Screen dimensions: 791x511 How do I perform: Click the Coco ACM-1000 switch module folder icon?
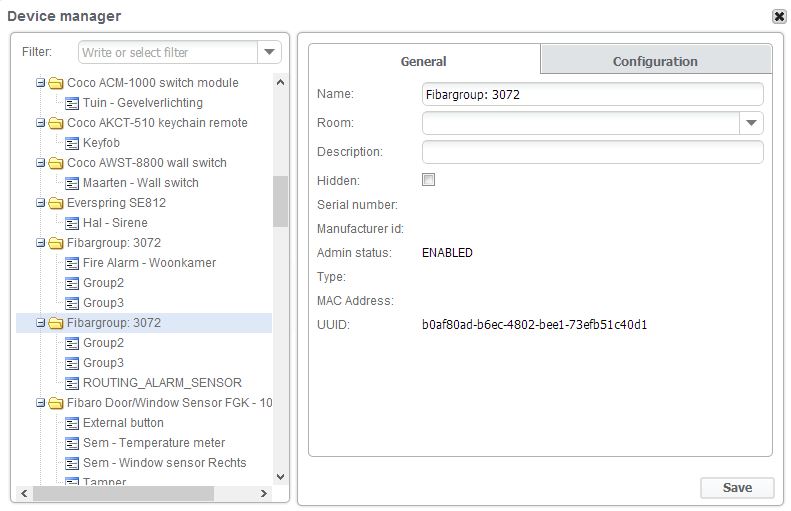tap(55, 83)
